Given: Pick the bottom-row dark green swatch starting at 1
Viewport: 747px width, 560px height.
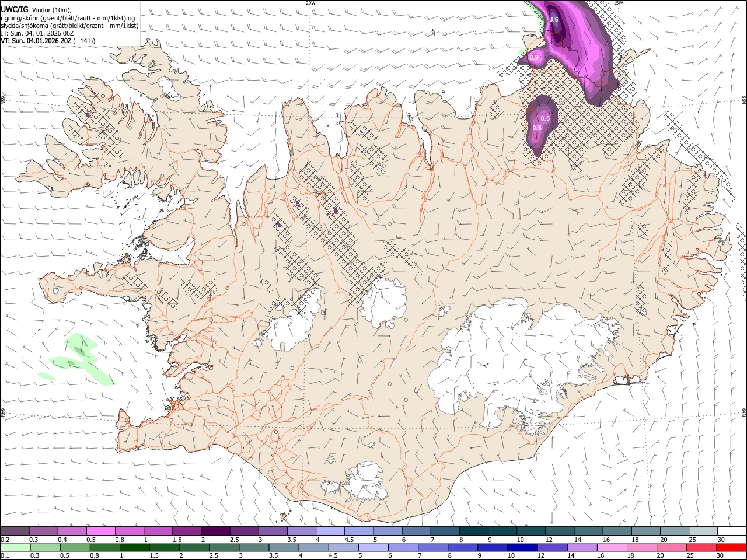Looking at the screenshot, I should 134,547.
